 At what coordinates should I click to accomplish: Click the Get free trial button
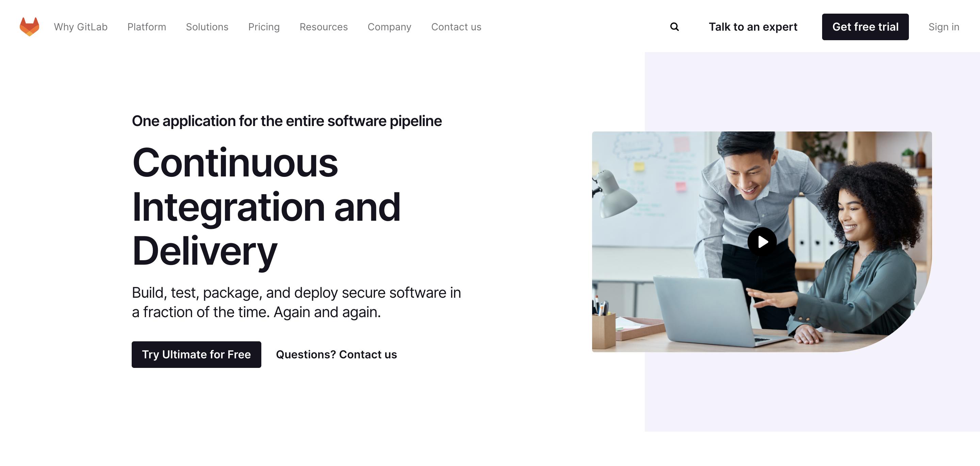866,26
